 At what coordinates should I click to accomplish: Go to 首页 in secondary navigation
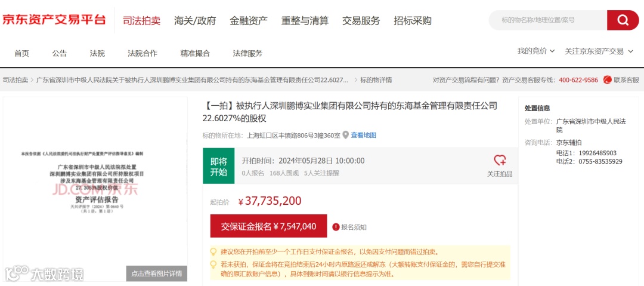point(22,53)
